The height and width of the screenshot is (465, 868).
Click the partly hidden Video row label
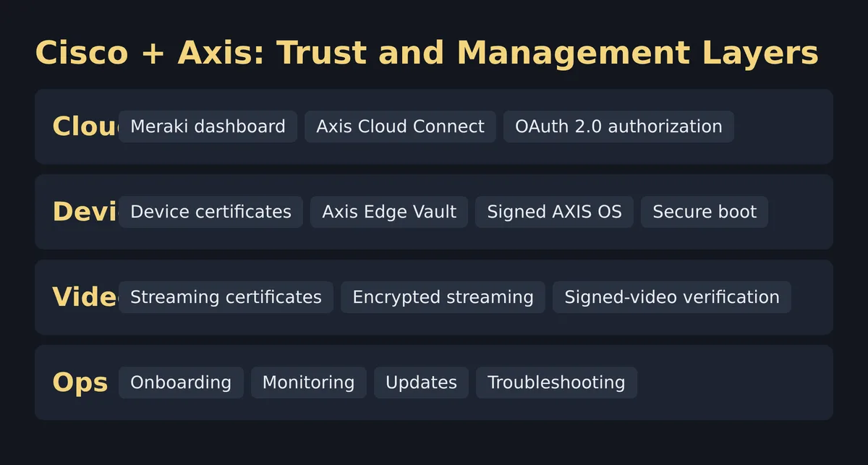point(85,297)
